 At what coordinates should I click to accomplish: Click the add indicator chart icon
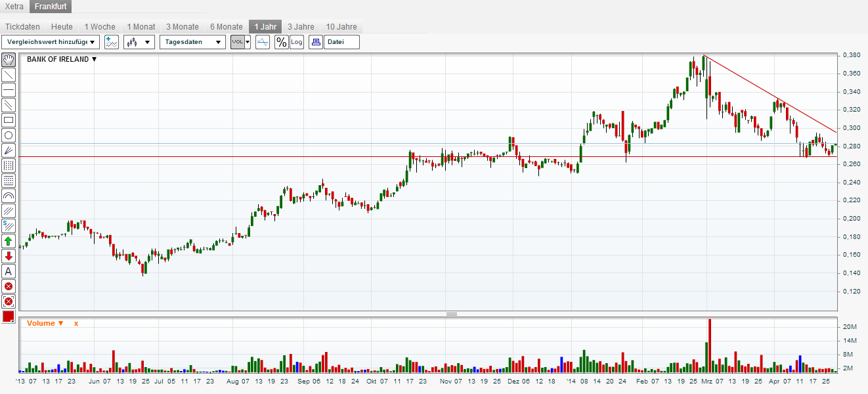(112, 42)
